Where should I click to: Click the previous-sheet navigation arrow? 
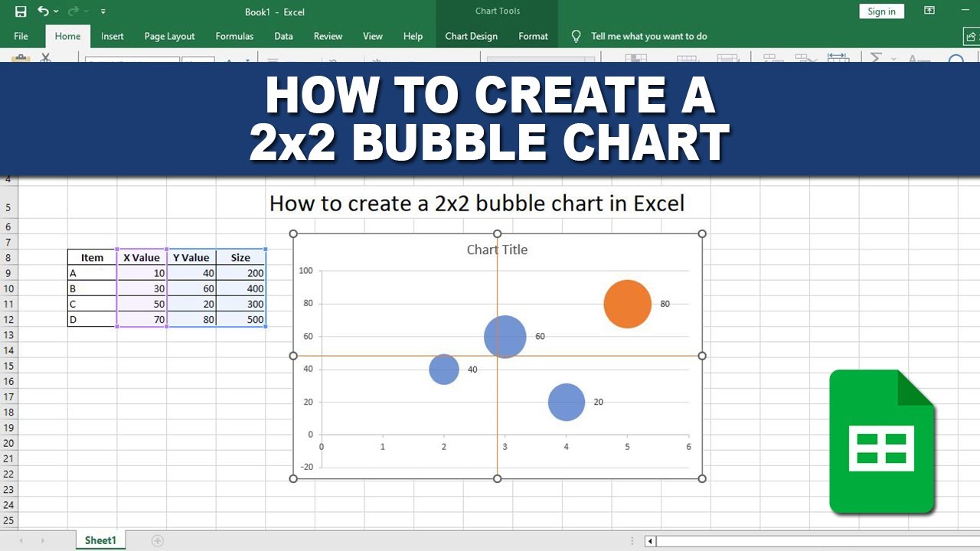21,541
